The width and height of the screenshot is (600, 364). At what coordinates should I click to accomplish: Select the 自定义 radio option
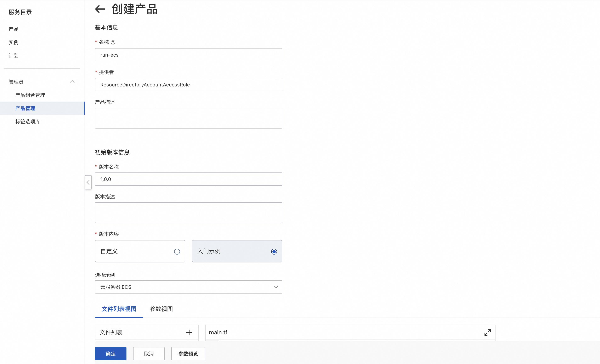[x=177, y=251]
